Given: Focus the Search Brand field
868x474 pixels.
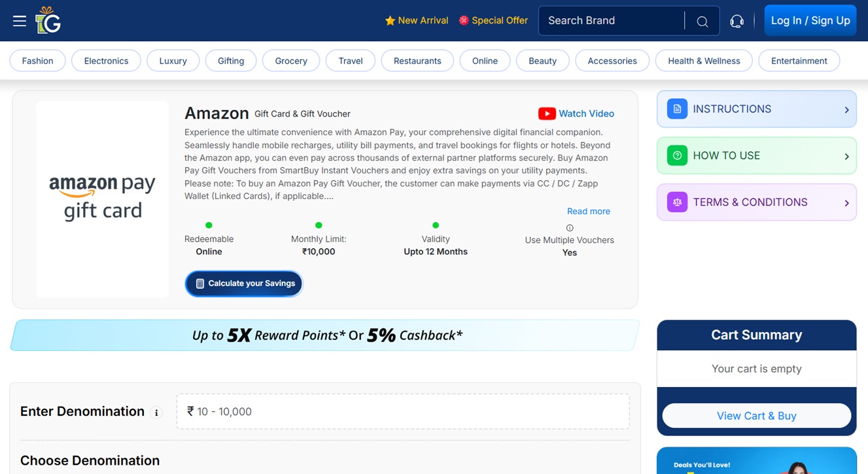Looking at the screenshot, I should pos(612,21).
